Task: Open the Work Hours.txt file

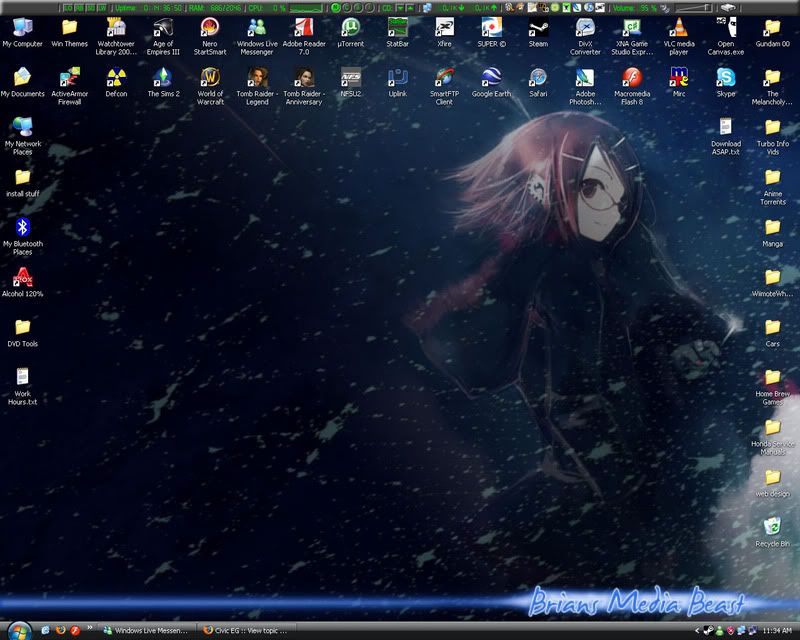Action: 22,386
